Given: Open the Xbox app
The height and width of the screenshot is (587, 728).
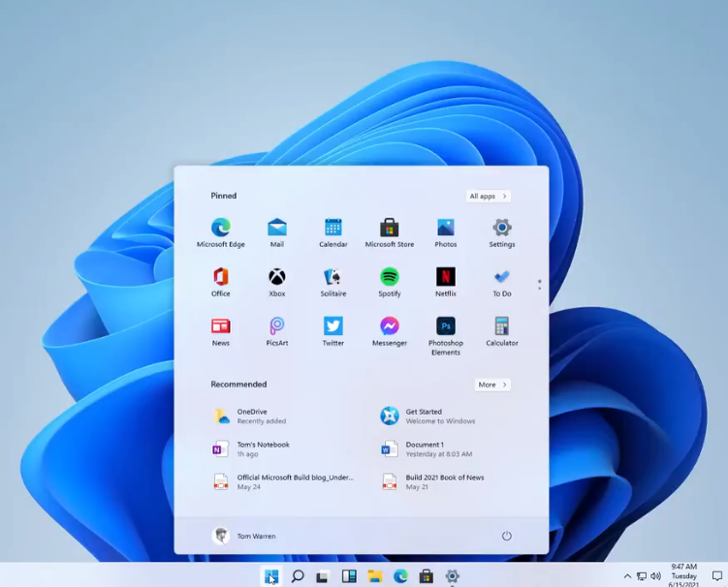Looking at the screenshot, I should click(277, 282).
